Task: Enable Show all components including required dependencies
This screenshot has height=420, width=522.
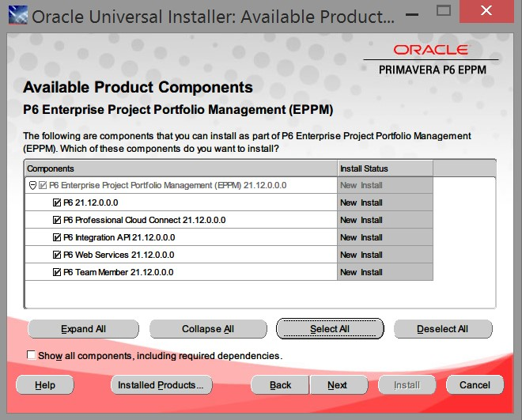Action: point(32,355)
